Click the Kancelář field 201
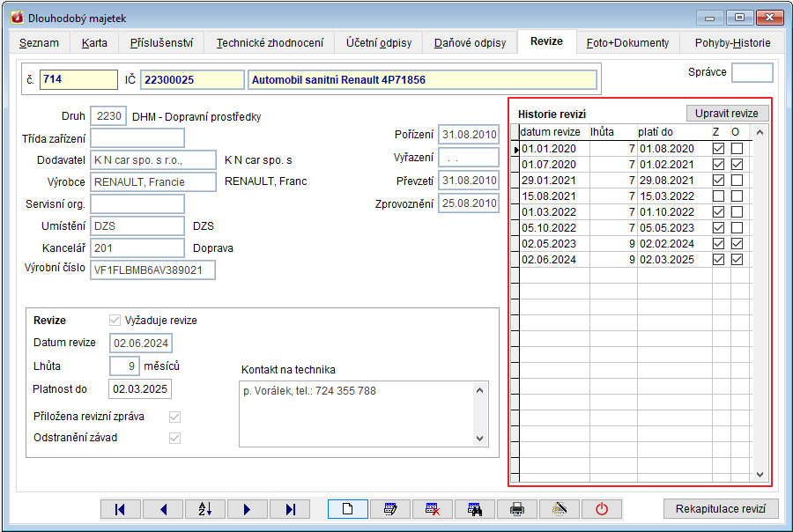793x532 pixels. click(137, 248)
